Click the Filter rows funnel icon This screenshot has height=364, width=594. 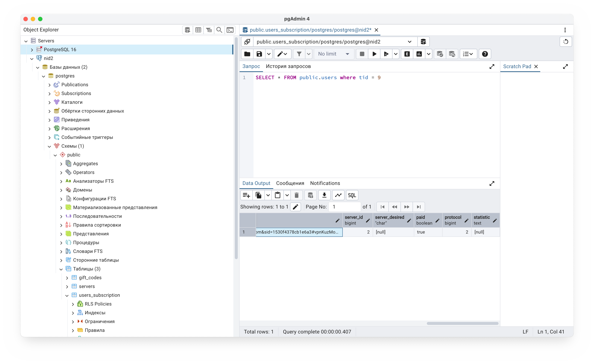(299, 54)
